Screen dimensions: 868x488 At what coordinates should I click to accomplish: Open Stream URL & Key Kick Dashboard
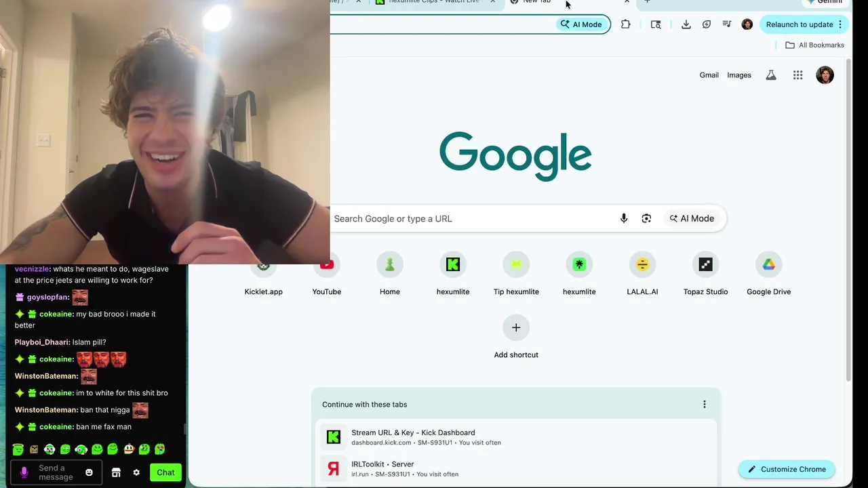pos(516,437)
